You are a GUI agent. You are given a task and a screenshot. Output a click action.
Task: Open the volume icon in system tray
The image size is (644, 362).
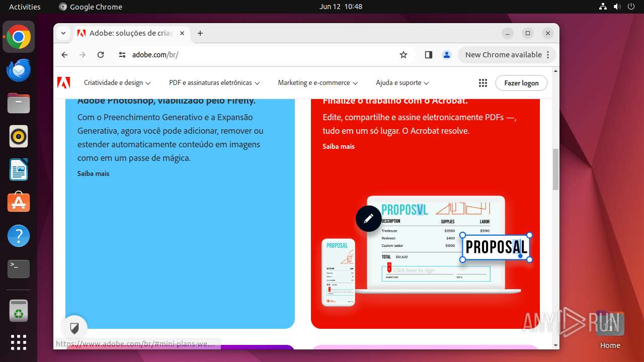point(617,7)
